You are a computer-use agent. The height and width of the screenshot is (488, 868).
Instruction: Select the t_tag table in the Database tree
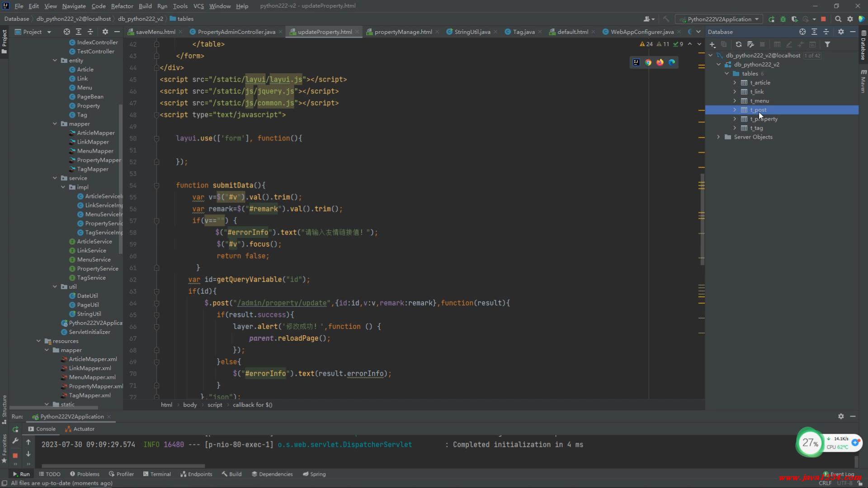756,128
